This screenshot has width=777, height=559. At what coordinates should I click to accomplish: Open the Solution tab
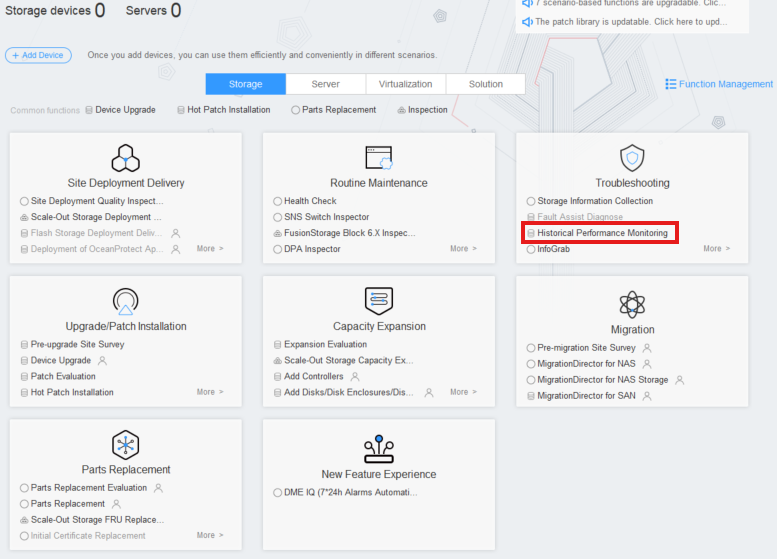[x=486, y=84]
